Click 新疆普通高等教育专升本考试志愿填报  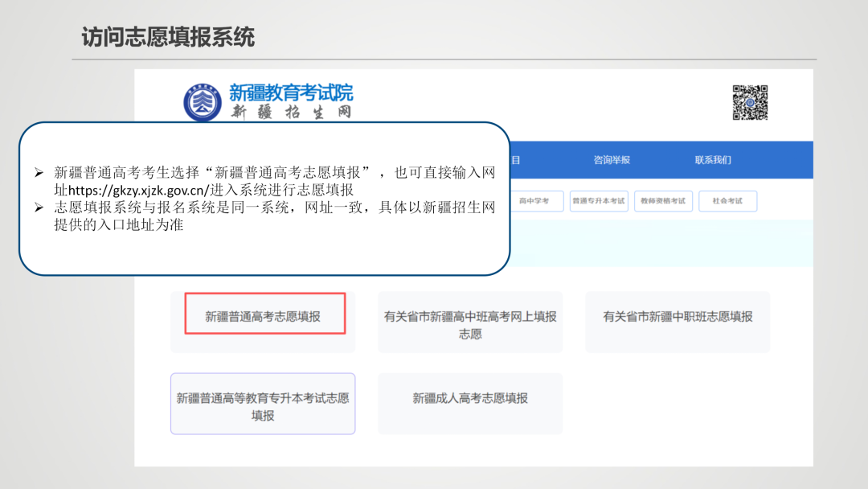(x=263, y=404)
